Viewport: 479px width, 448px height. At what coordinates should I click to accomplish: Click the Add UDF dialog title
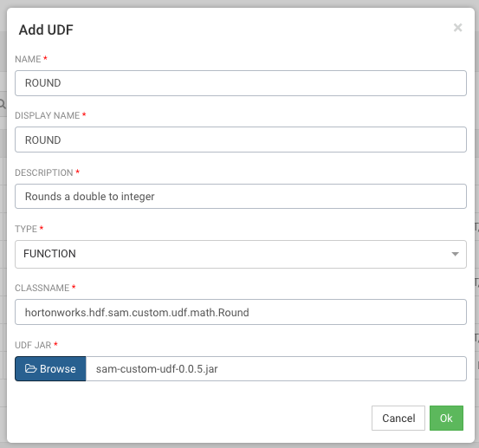point(46,30)
